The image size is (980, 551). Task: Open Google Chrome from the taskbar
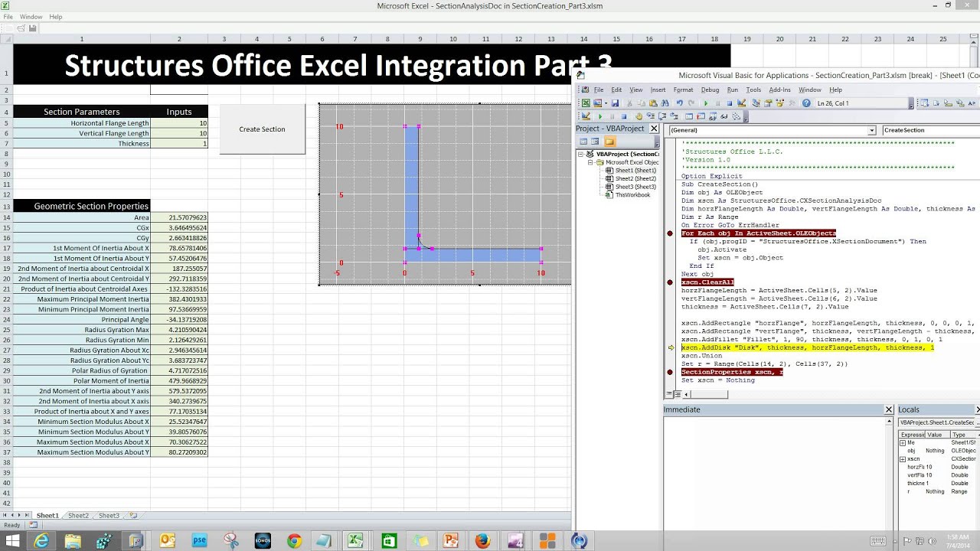coord(294,541)
